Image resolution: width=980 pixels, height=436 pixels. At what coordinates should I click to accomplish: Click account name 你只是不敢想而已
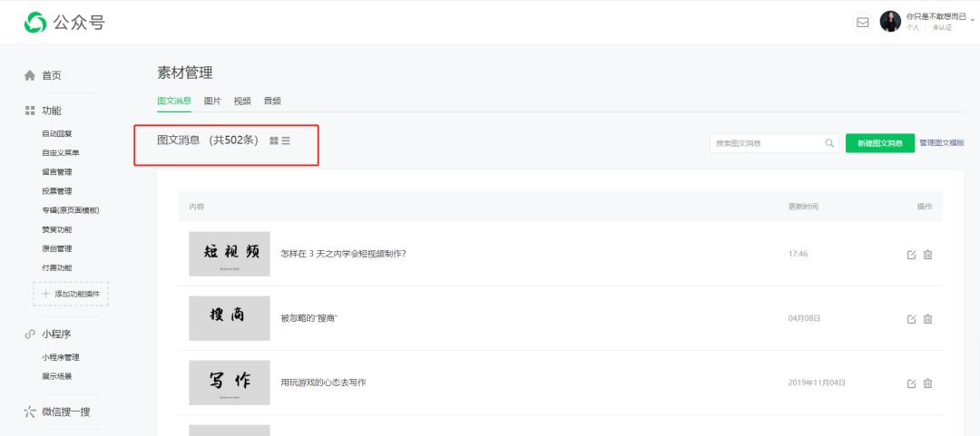[936, 16]
